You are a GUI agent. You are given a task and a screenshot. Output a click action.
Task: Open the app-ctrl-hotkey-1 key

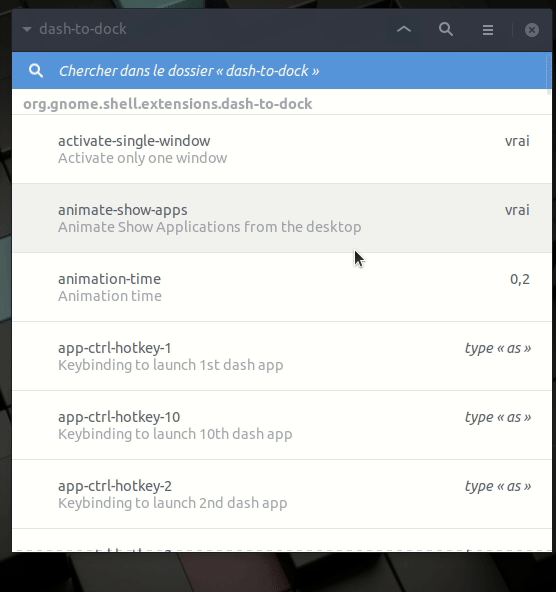click(x=282, y=356)
